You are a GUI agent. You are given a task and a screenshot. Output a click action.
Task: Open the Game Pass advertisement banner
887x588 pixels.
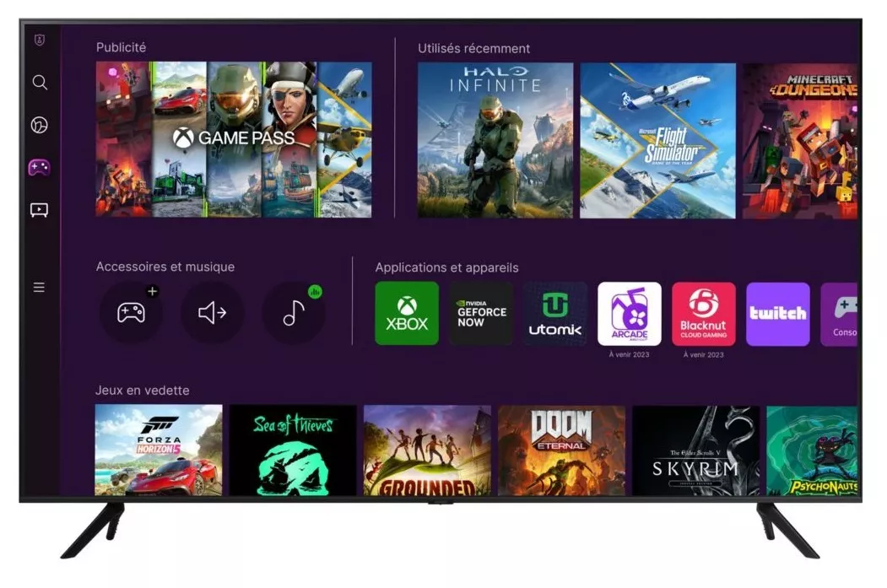[234, 140]
